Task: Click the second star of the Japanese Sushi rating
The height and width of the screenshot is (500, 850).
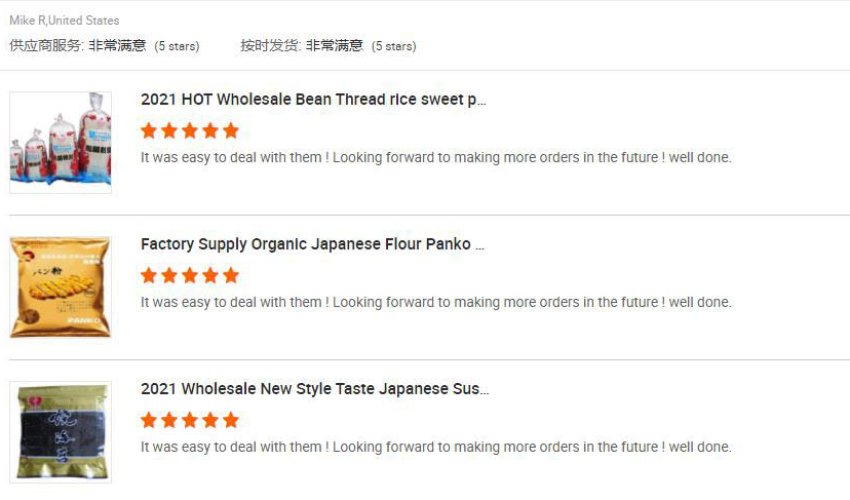Action: tap(169, 420)
